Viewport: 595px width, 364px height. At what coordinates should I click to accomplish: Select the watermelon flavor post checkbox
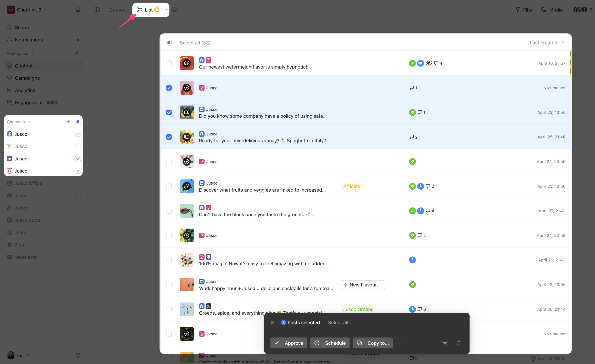(x=169, y=63)
